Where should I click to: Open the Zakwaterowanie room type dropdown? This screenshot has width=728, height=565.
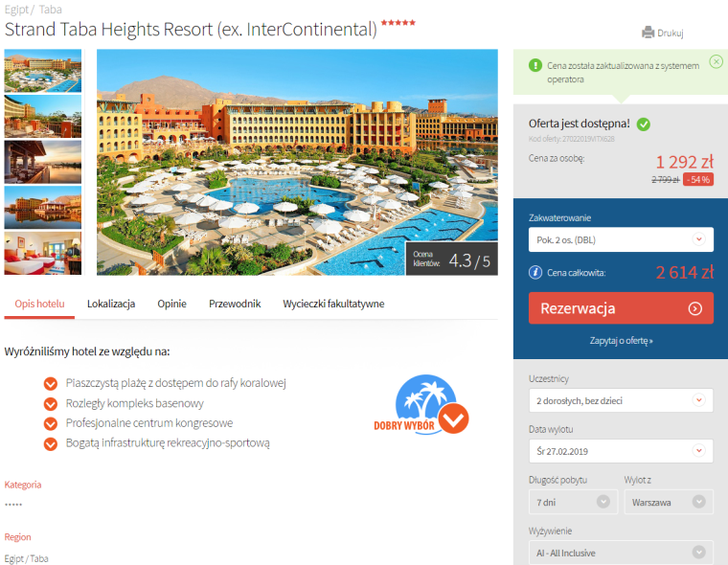click(x=621, y=239)
